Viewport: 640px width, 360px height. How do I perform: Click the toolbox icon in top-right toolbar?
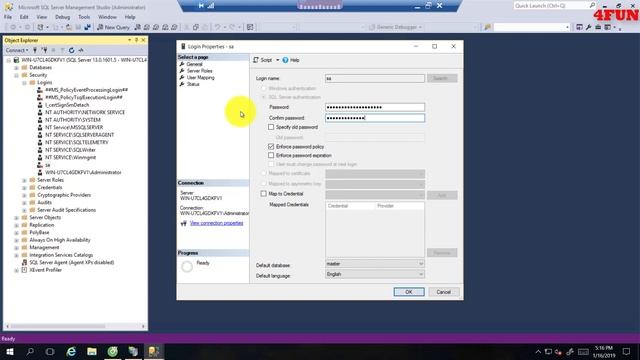598,27
